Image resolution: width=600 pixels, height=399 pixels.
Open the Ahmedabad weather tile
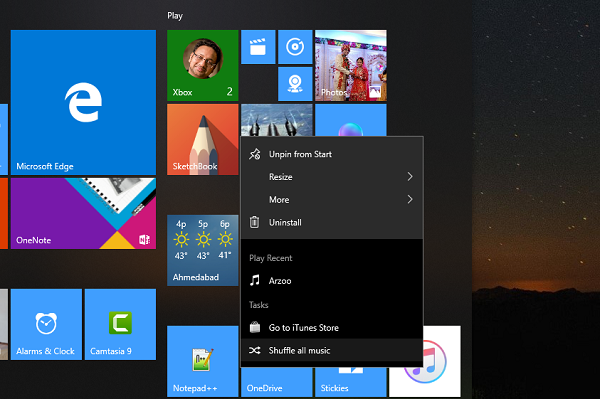tap(202, 250)
